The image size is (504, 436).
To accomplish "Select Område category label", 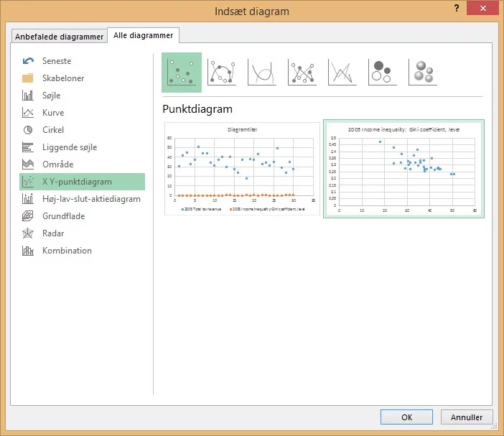I will [58, 164].
